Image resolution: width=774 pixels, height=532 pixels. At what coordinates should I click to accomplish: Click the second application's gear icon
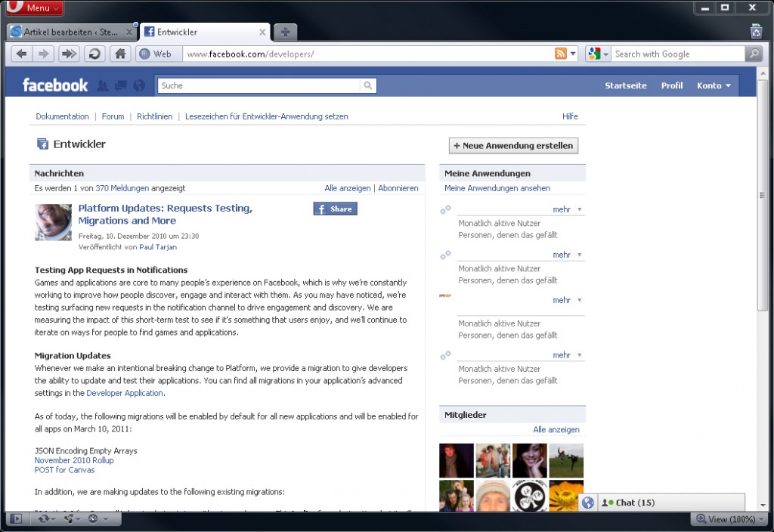(x=445, y=255)
